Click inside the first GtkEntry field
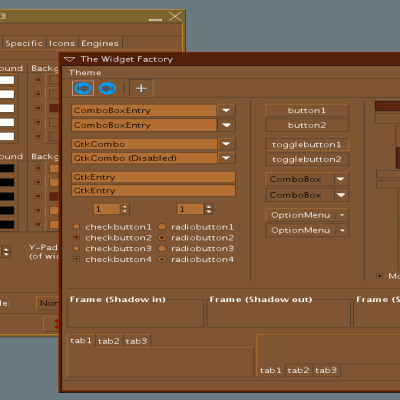 coord(153,177)
